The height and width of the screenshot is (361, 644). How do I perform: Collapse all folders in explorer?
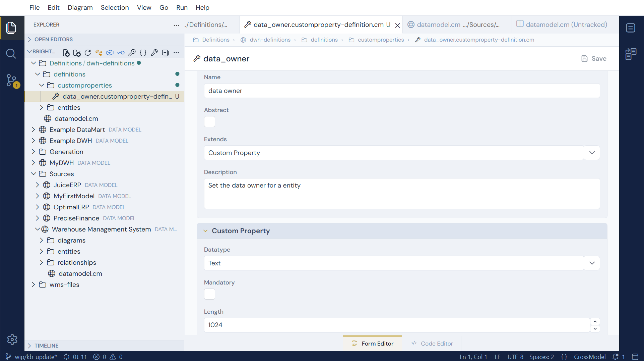(x=165, y=53)
